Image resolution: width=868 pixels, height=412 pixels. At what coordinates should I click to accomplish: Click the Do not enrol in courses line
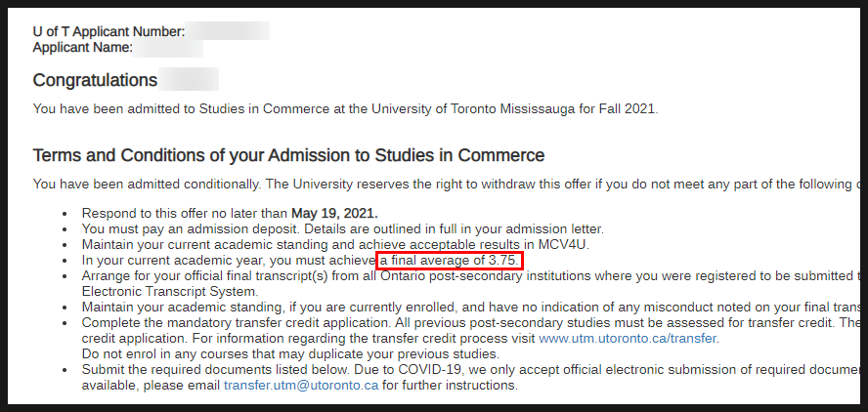290,353
